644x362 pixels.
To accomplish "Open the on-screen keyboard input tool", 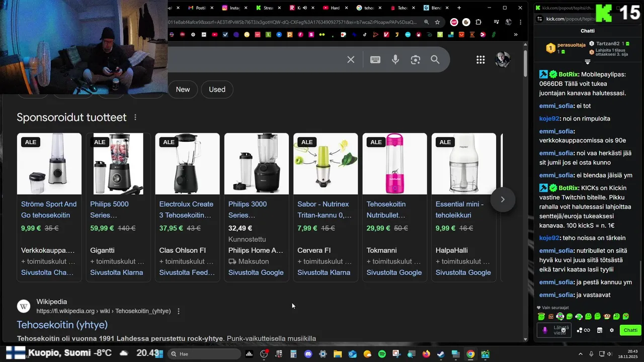I will click(375, 60).
